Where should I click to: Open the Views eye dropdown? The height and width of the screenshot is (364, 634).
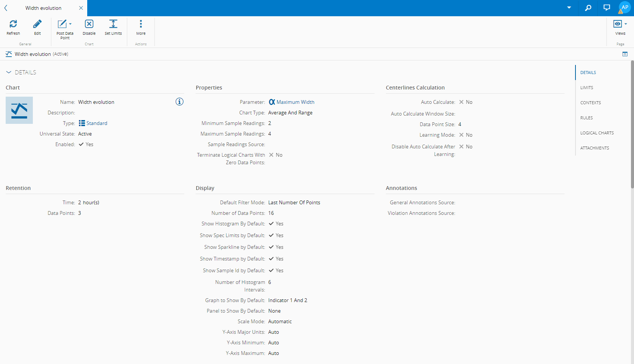tap(620, 24)
